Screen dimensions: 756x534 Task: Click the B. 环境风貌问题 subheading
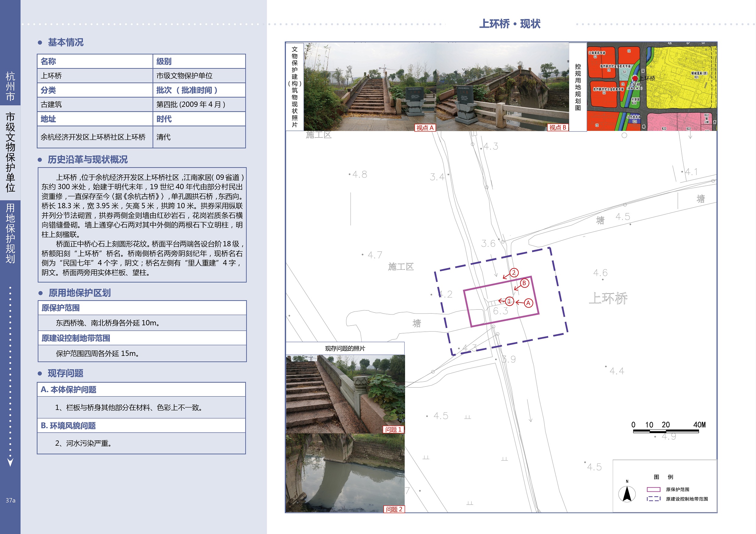point(68,425)
